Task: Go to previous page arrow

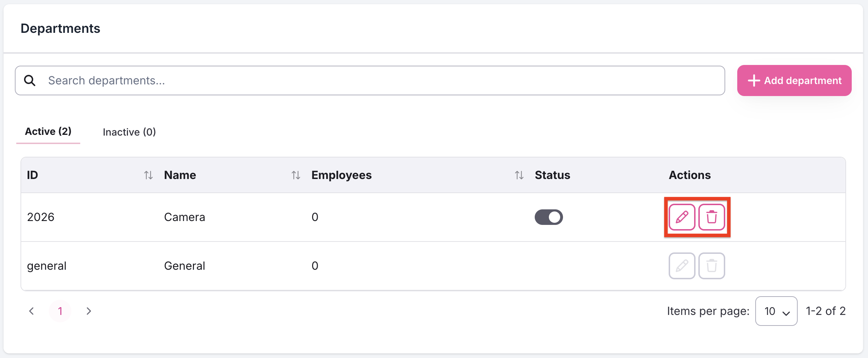Action: tap(31, 311)
